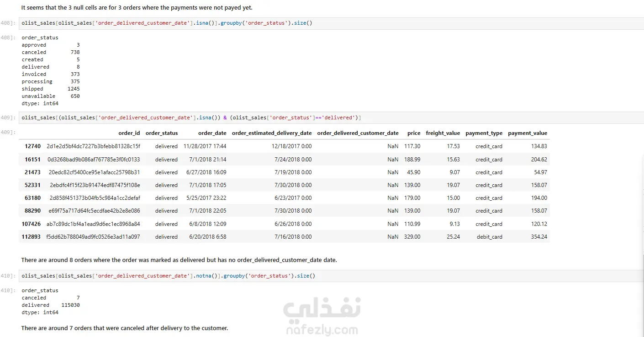
Task: Click order ID f5dd62b788049ad9fc0526e3ad11a097
Action: pyautogui.click(x=93, y=236)
